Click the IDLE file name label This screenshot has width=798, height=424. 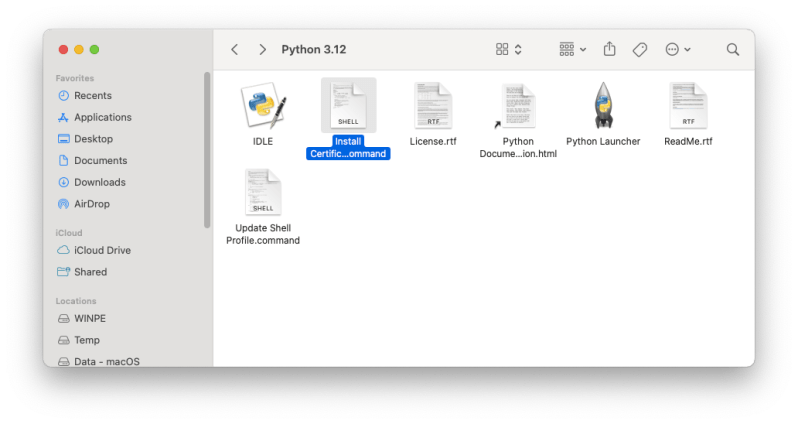click(263, 142)
